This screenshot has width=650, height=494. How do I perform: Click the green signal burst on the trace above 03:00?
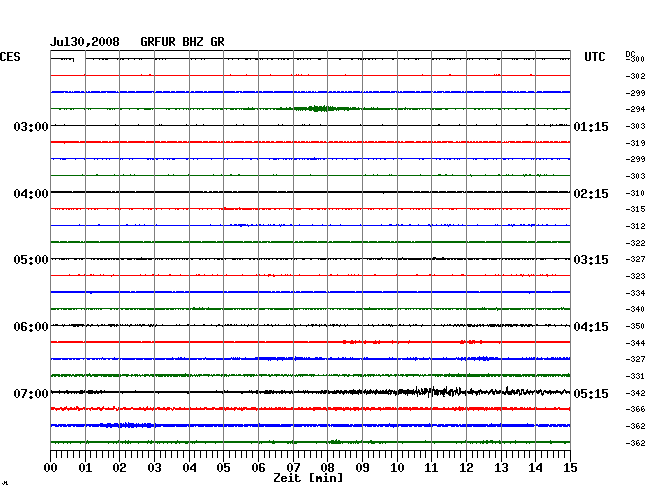(321, 109)
